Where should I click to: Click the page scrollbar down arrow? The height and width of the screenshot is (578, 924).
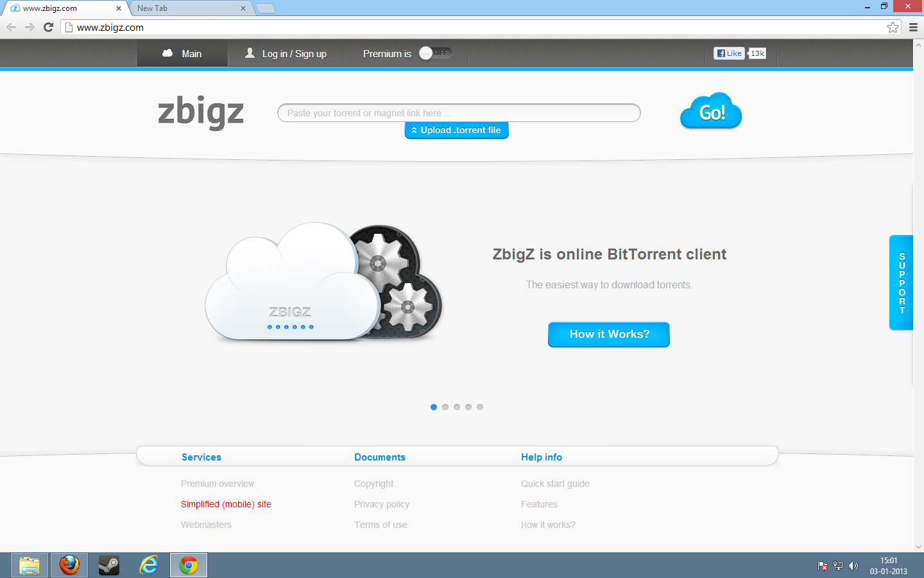pyautogui.click(x=918, y=547)
